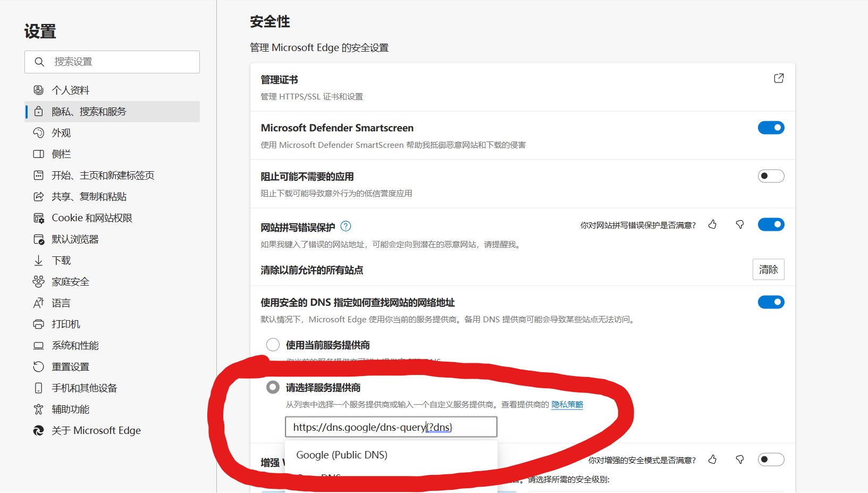The width and height of the screenshot is (868, 493).
Task: Click the search magnifier icon in settings
Action: [x=39, y=62]
